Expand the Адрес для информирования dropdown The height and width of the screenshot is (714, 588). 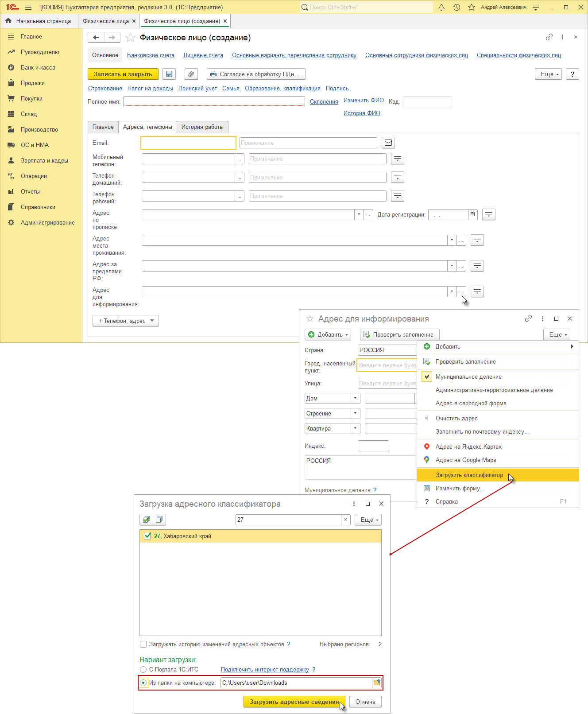452,291
